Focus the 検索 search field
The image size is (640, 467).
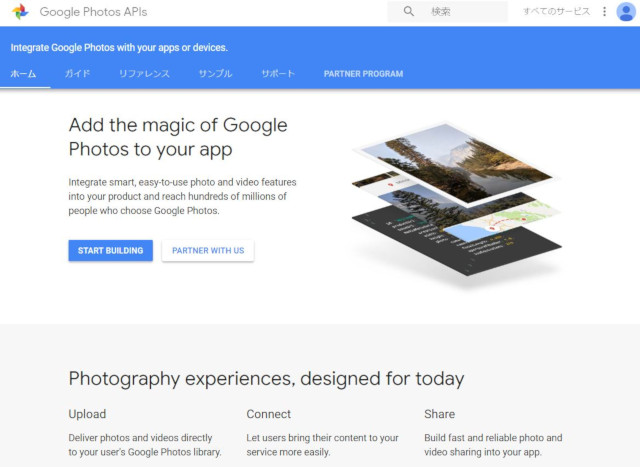click(x=448, y=11)
